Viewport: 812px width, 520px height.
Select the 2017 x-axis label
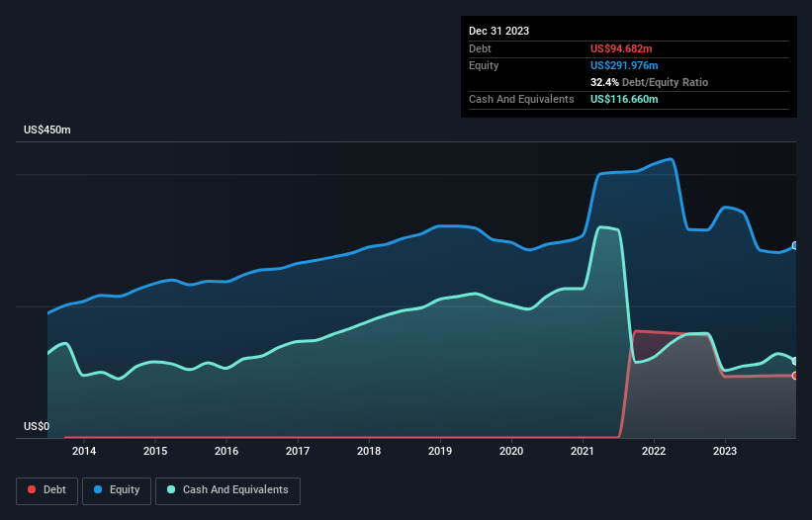[x=298, y=451]
